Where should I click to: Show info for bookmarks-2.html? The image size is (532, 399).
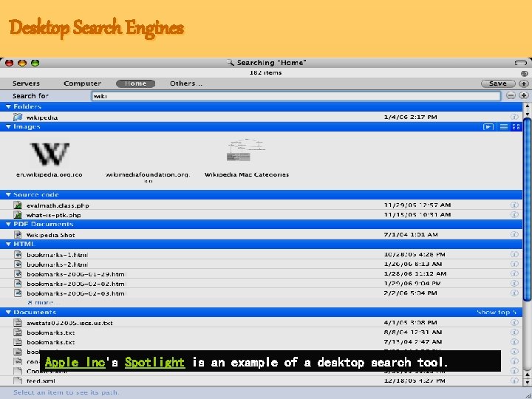(514, 264)
